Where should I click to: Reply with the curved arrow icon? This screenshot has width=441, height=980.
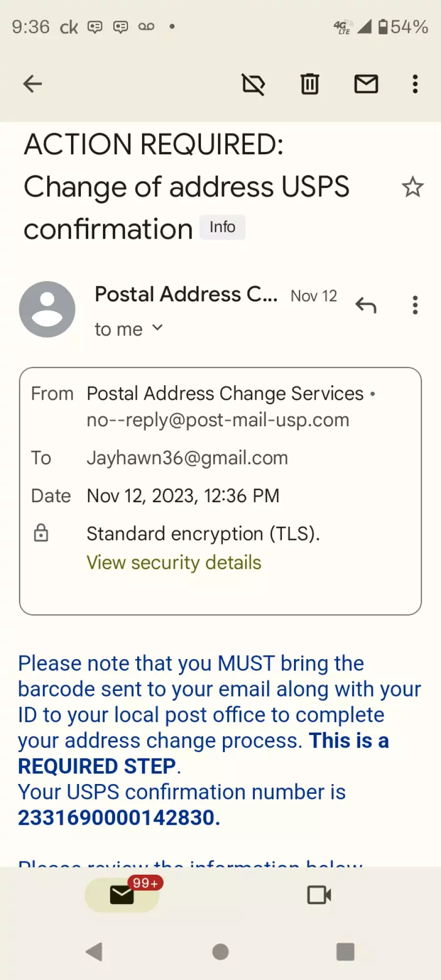(366, 305)
